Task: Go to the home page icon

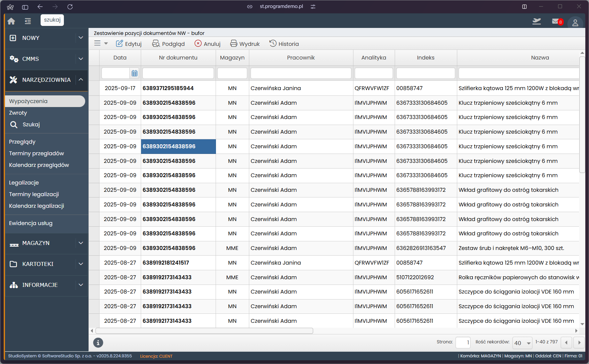Action: (11, 21)
